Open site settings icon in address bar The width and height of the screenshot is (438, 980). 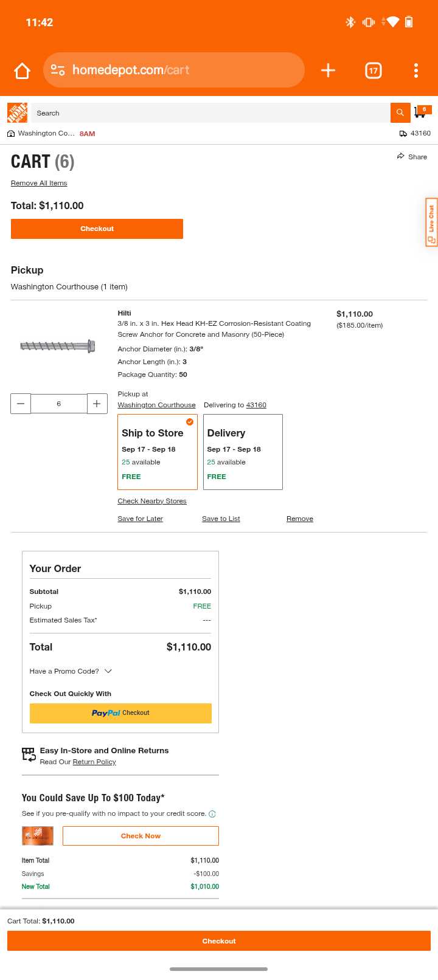coord(58,70)
